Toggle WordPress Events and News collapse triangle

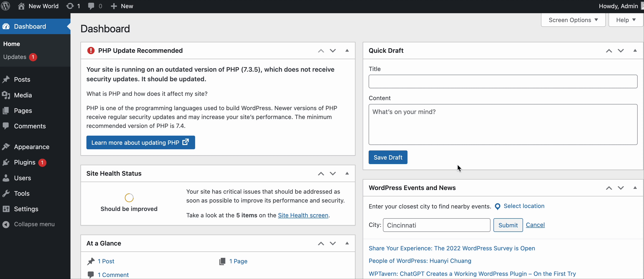pyautogui.click(x=635, y=188)
